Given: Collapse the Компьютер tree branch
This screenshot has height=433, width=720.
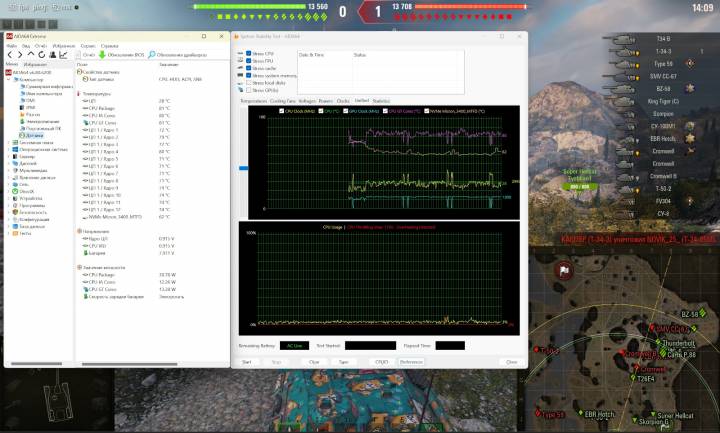Looking at the screenshot, I should pyautogui.click(x=8, y=79).
